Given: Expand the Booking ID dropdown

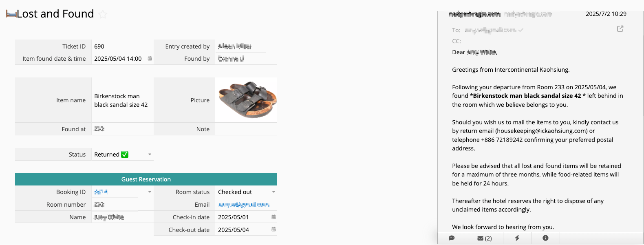Looking at the screenshot, I should tap(150, 192).
